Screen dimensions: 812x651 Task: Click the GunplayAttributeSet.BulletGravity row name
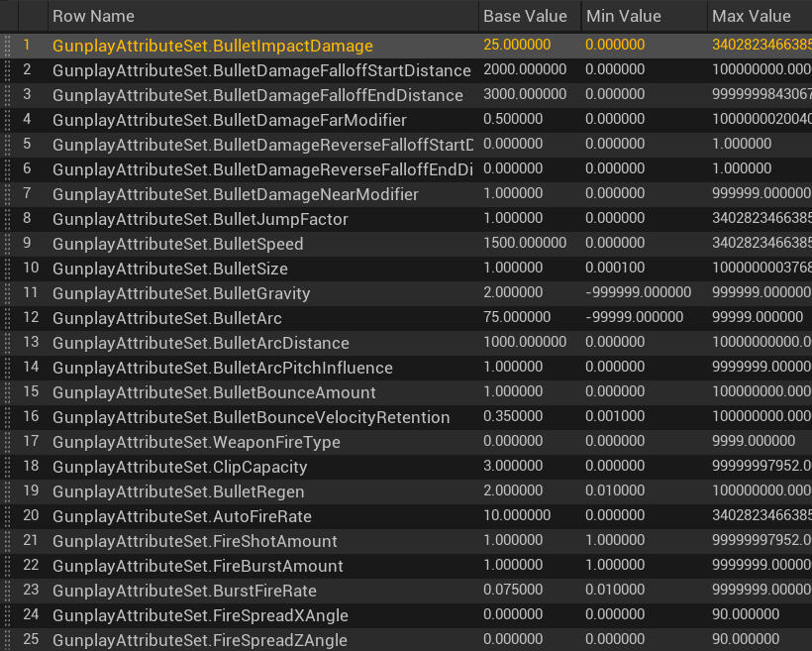[181, 294]
